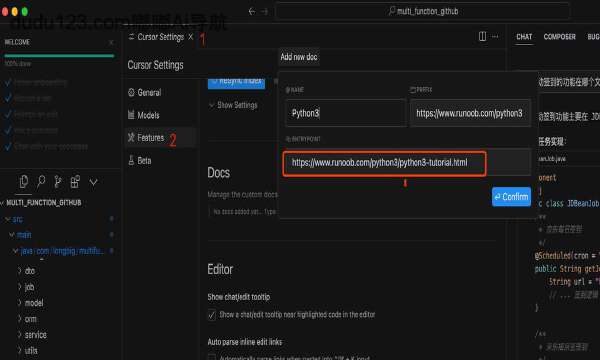Click the Resync Index button

(x=236, y=82)
